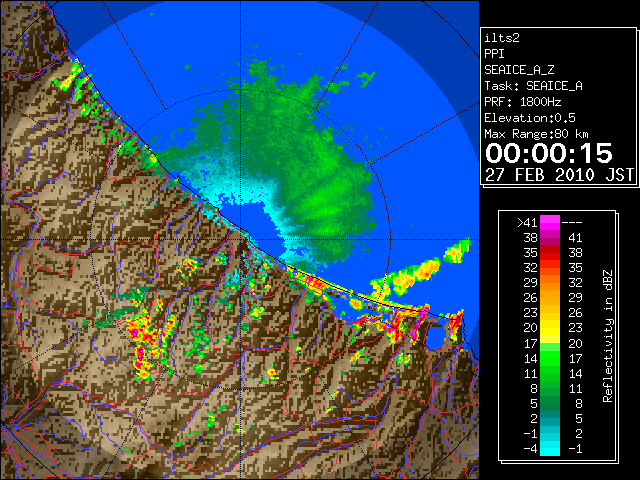Click the '00:00:15' timestamp

click(549, 153)
